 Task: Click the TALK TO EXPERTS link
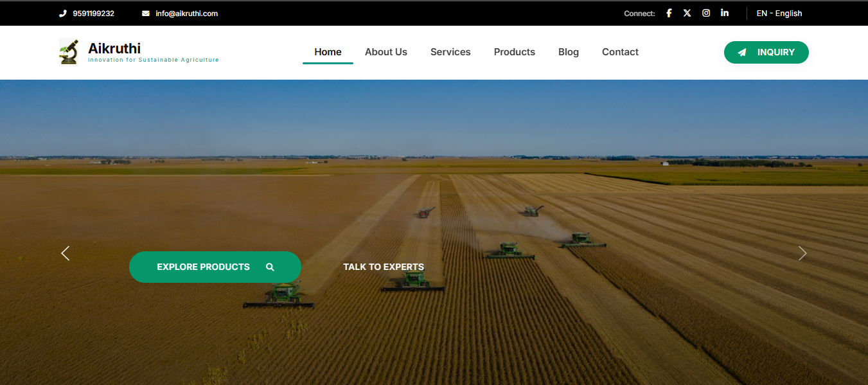pos(383,267)
